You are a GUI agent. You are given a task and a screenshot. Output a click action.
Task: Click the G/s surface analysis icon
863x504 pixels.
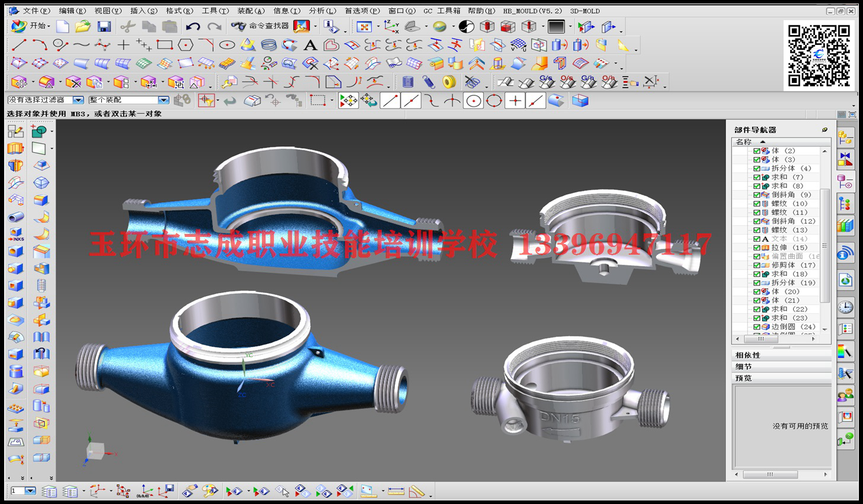pyautogui.click(x=546, y=81)
